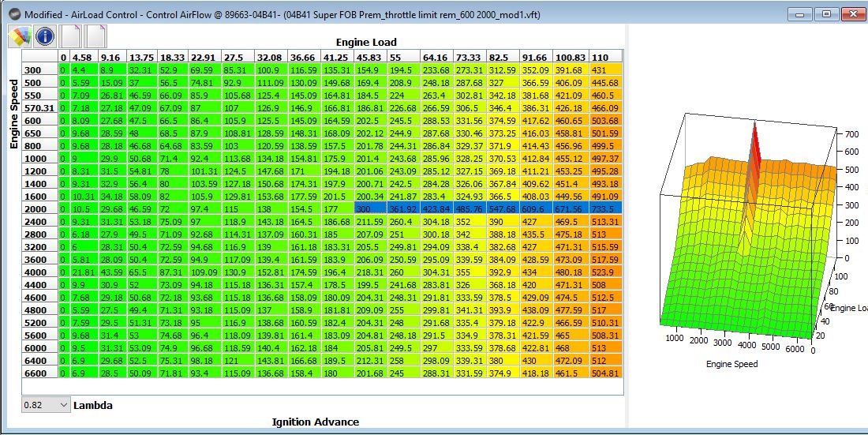Select cell 523.9 in the 4000 row
The image size is (868, 435).
pyautogui.click(x=606, y=272)
